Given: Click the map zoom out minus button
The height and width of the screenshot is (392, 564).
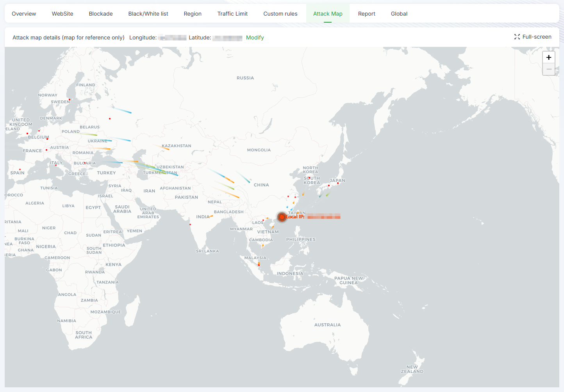Looking at the screenshot, I should [549, 69].
